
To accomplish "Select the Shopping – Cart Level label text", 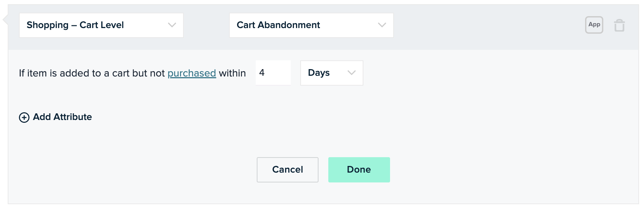I will (x=75, y=25).
